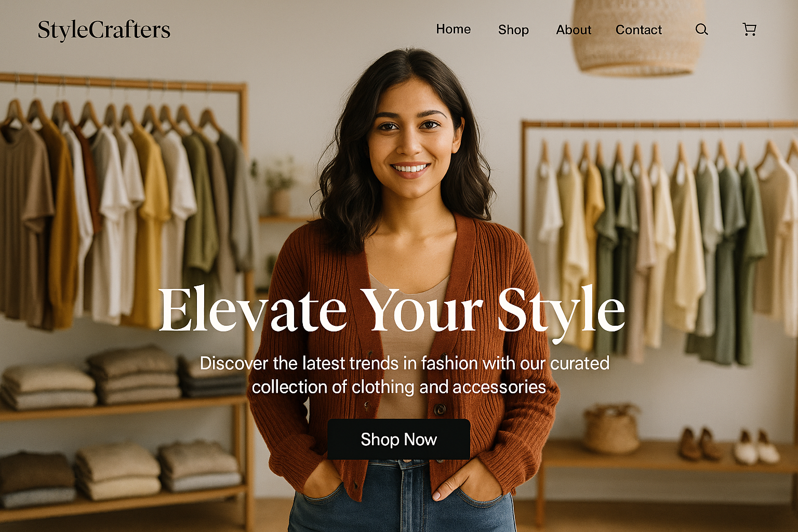Click the Discover the latest trends subtitle

pos(404,375)
